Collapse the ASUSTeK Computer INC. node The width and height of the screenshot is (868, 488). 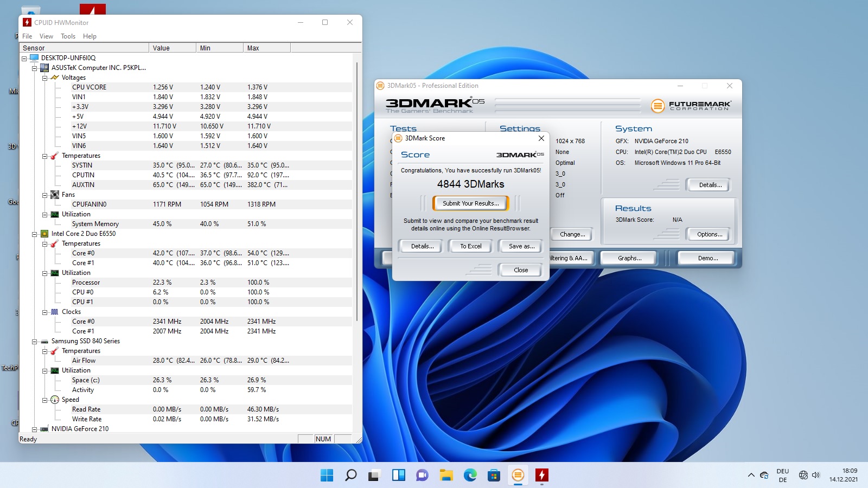coord(34,68)
